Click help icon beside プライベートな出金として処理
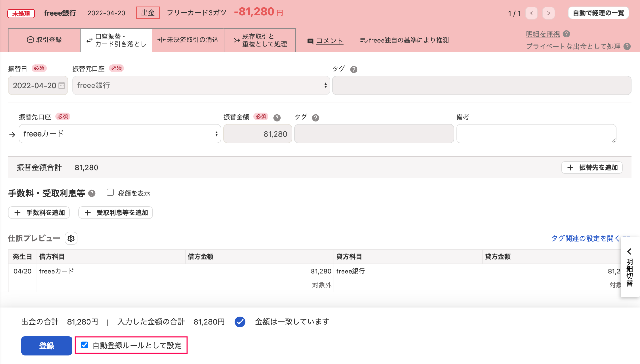The width and height of the screenshot is (640, 364). [x=627, y=47]
